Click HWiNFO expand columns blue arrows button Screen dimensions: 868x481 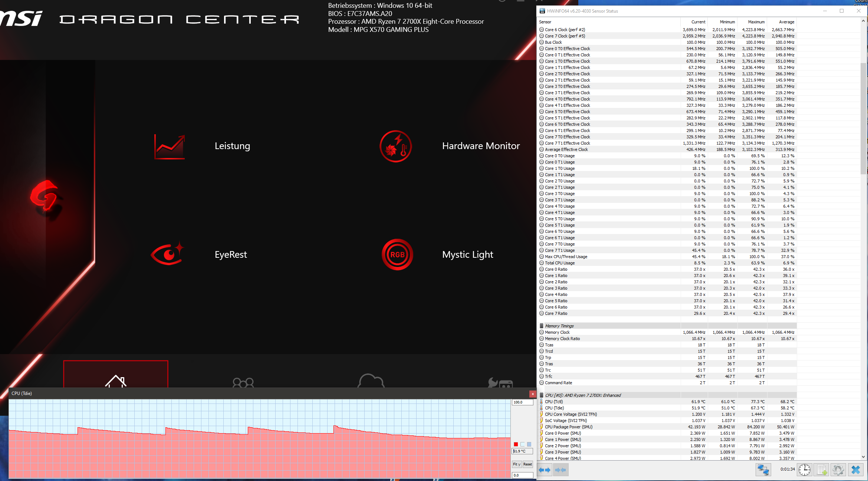coord(544,470)
